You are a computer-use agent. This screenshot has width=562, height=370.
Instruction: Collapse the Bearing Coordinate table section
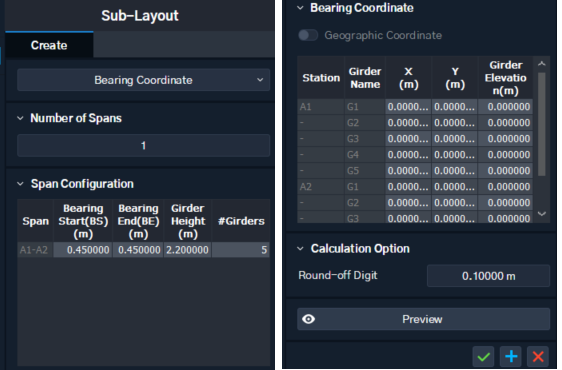[300, 8]
